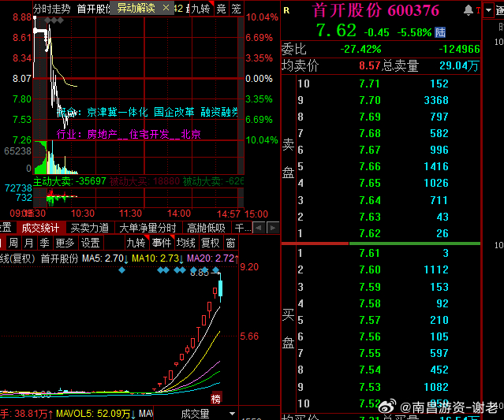The height and width of the screenshot is (420, 504).
Task: Open the 更多 periods menu
Action: [x=65, y=243]
